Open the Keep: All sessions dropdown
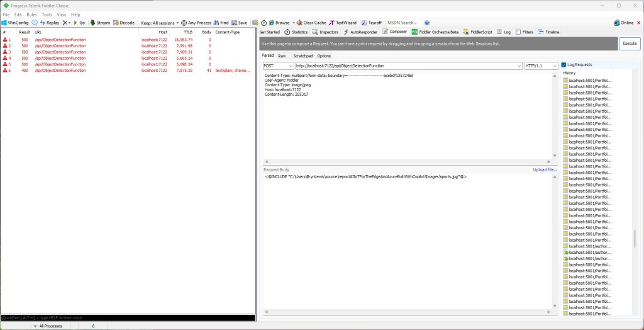 (x=160, y=23)
